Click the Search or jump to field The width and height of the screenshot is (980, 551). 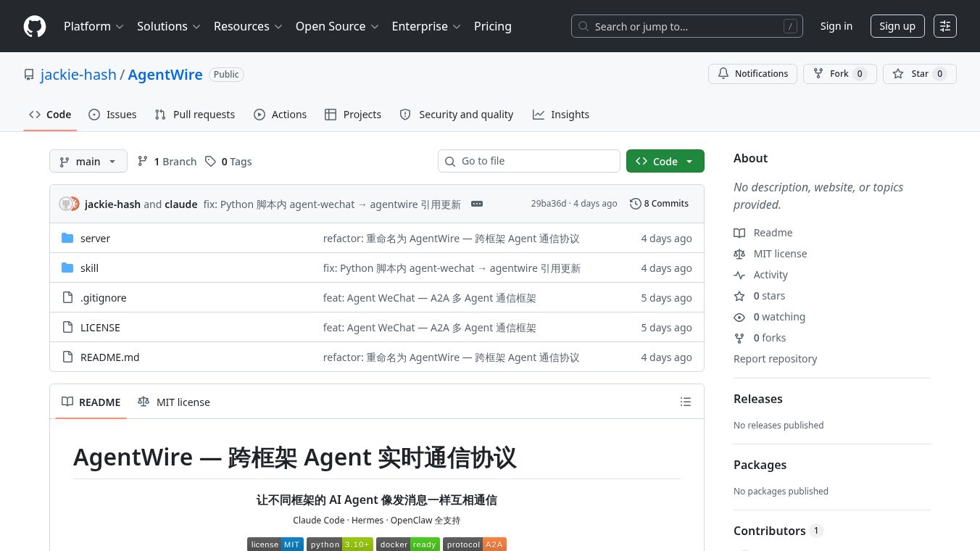(x=687, y=26)
